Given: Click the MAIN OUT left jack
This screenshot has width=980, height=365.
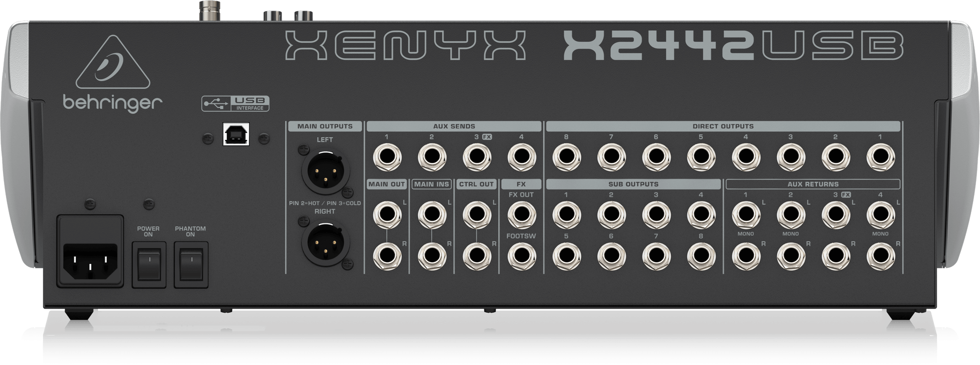Looking at the screenshot, I should [387, 214].
